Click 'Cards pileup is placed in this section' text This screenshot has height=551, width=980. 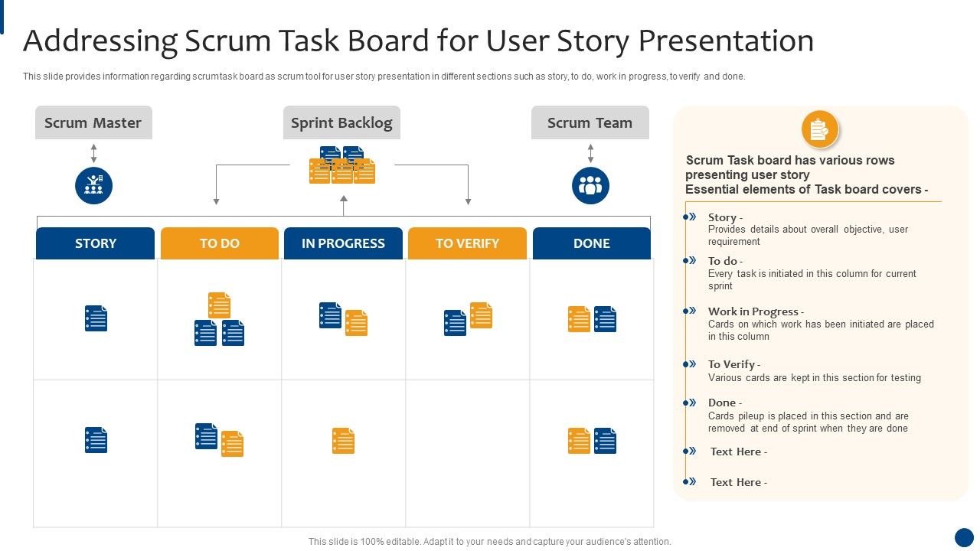[x=808, y=422]
